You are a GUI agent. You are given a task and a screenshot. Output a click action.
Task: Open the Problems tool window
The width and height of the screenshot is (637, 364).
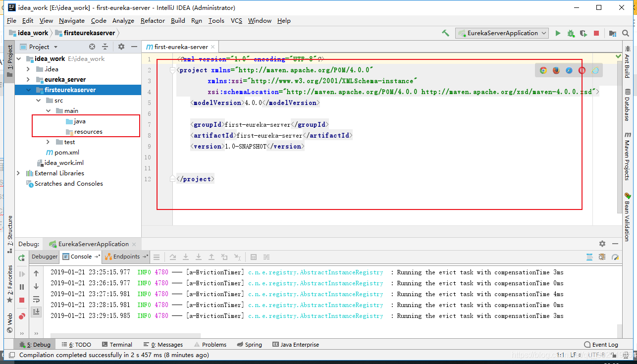(210, 345)
